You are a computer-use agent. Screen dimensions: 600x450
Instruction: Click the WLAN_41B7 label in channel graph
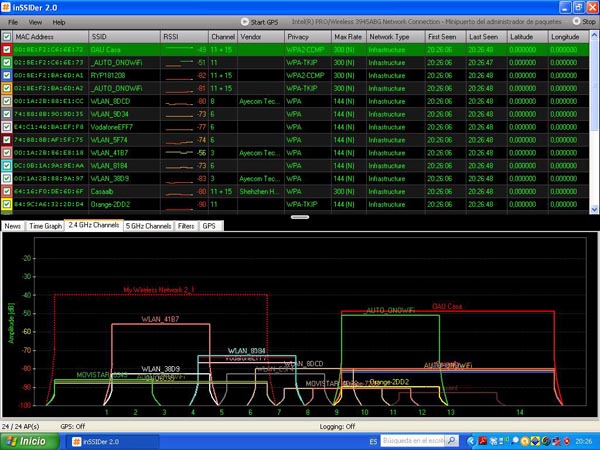(160, 319)
